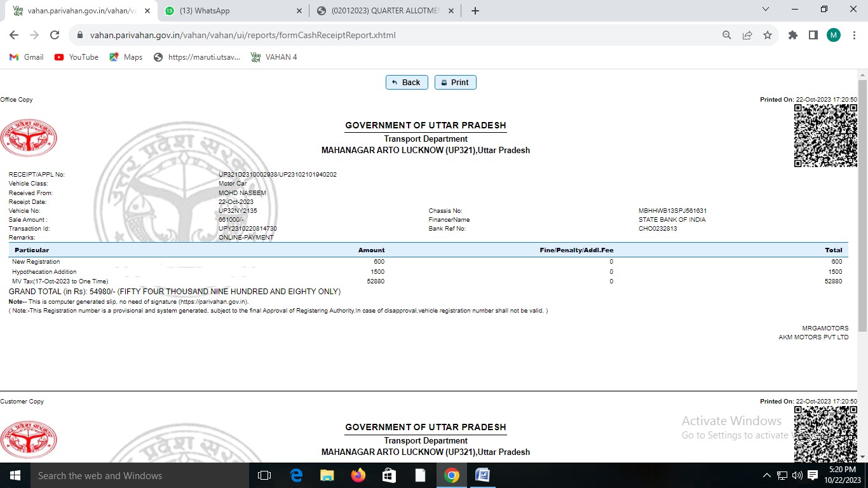Screen dimensions: 868x488
Task: Open Word from taskbar
Action: point(482,475)
